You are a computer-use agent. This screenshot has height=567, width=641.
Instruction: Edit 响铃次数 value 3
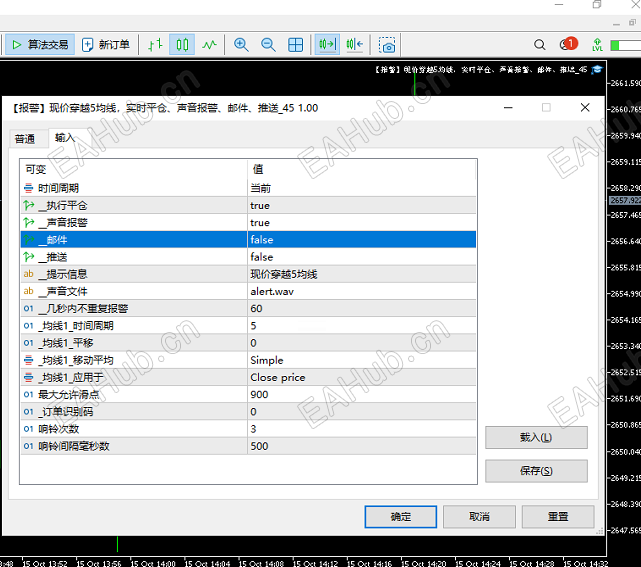[362, 428]
